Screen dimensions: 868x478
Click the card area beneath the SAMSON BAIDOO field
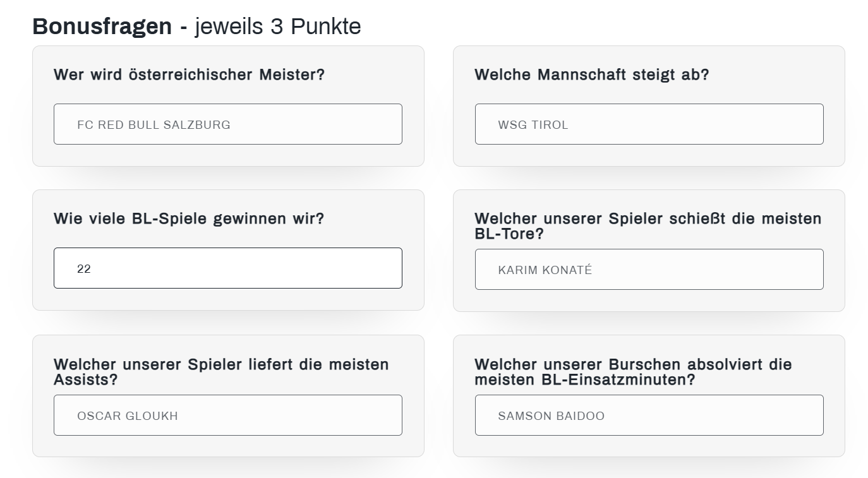pos(649,446)
